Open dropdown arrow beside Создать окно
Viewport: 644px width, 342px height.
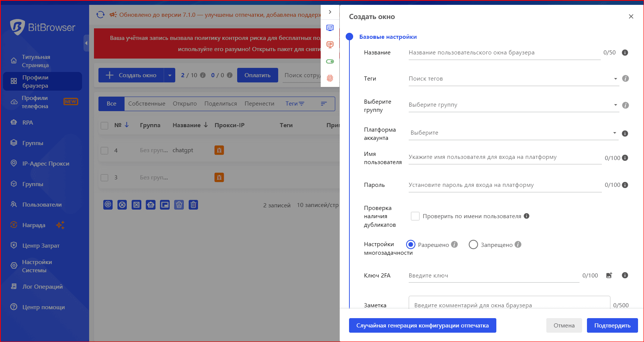(x=170, y=75)
